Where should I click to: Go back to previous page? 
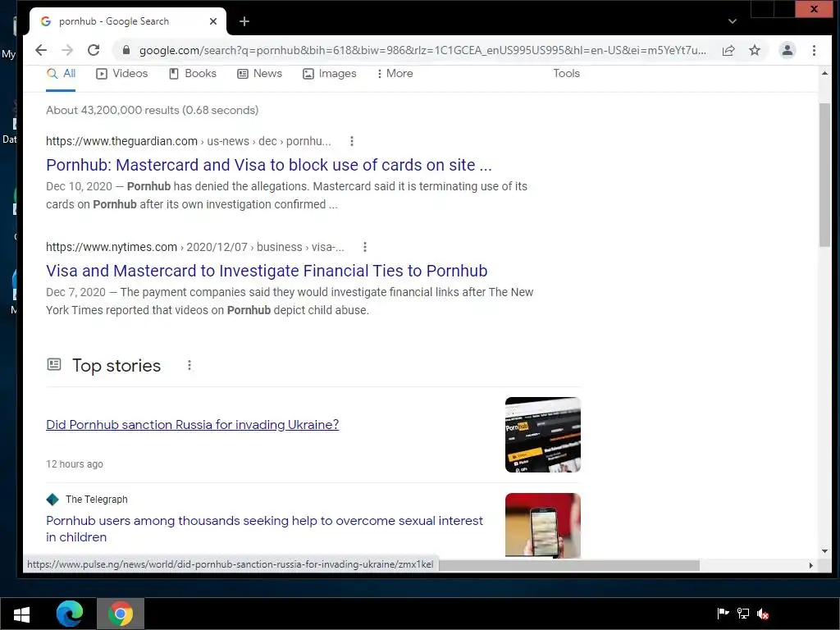tap(41, 50)
